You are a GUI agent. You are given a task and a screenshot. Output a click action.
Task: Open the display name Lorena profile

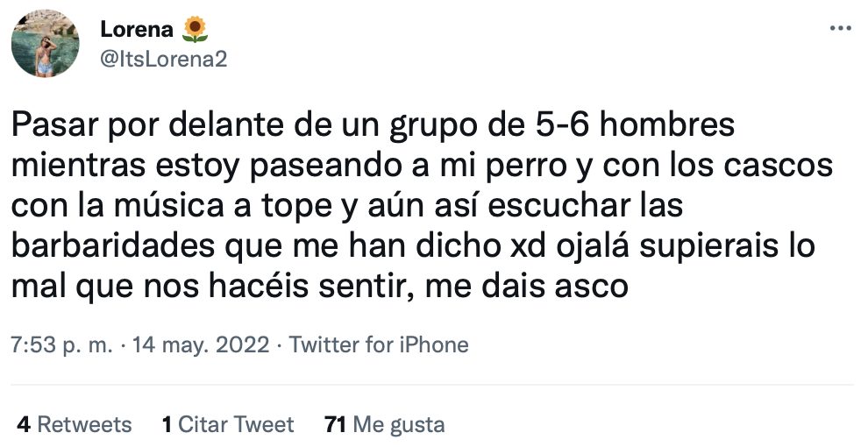point(138,30)
